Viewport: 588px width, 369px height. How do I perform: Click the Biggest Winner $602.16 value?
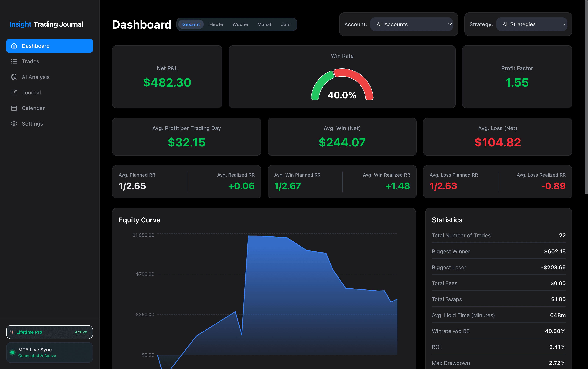tap(555, 251)
